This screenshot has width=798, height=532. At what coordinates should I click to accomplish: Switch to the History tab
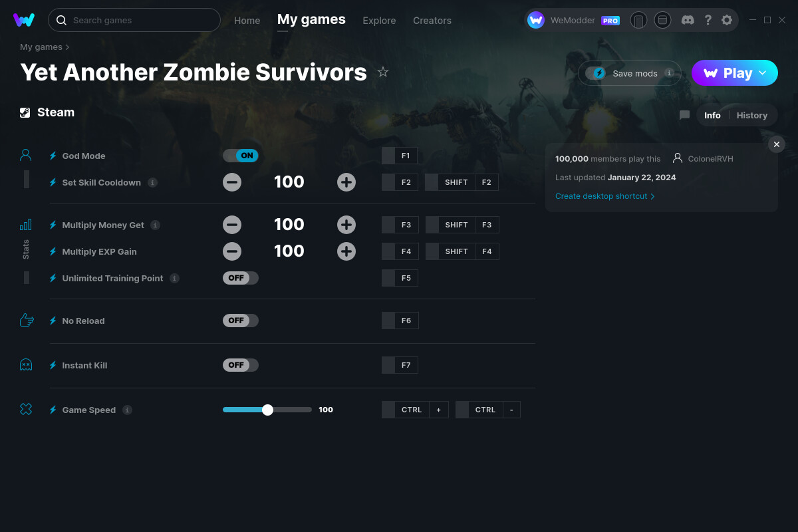click(x=751, y=114)
